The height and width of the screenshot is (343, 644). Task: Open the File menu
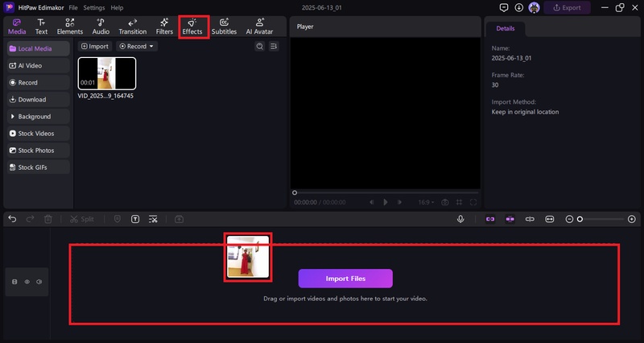[x=73, y=8]
